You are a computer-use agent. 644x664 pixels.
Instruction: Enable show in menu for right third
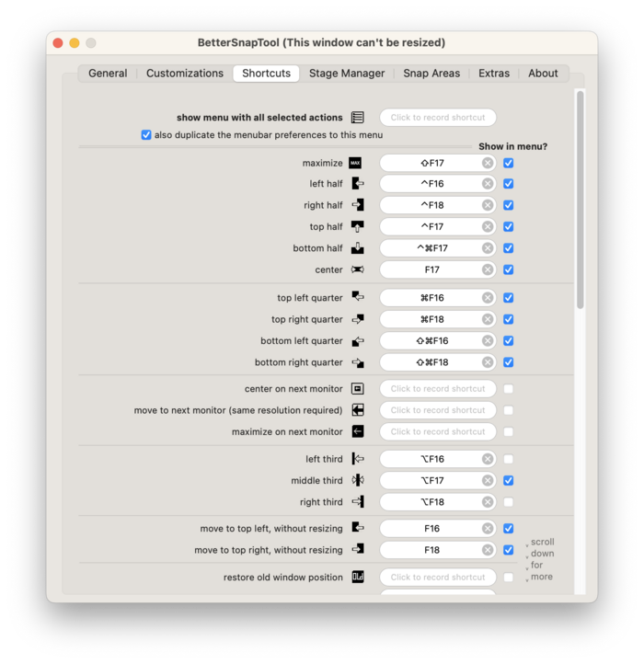click(x=509, y=502)
